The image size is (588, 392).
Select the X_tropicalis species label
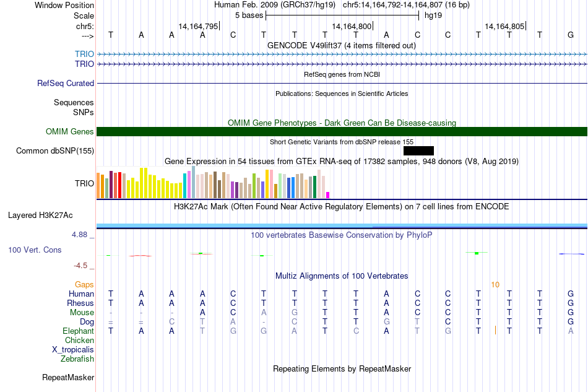click(x=73, y=350)
